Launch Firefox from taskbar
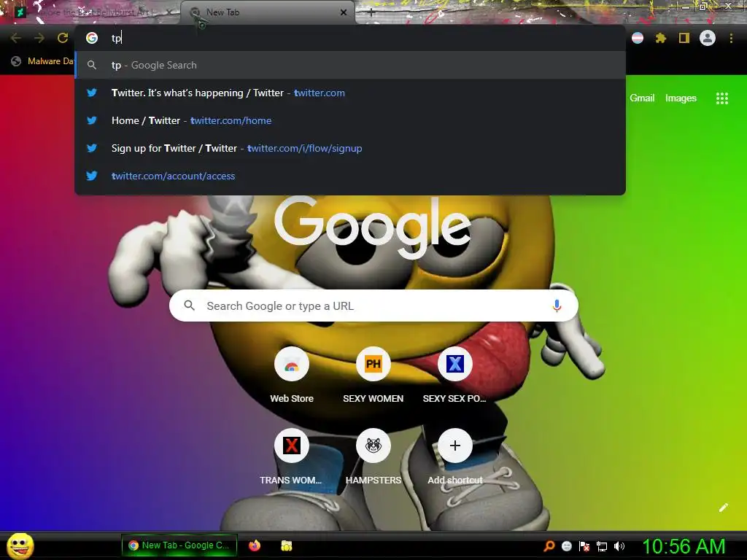 pyautogui.click(x=255, y=545)
